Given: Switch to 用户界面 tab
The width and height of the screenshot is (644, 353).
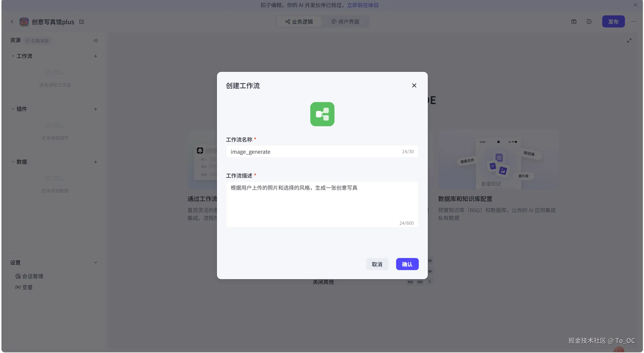Looking at the screenshot, I should 345,22.
